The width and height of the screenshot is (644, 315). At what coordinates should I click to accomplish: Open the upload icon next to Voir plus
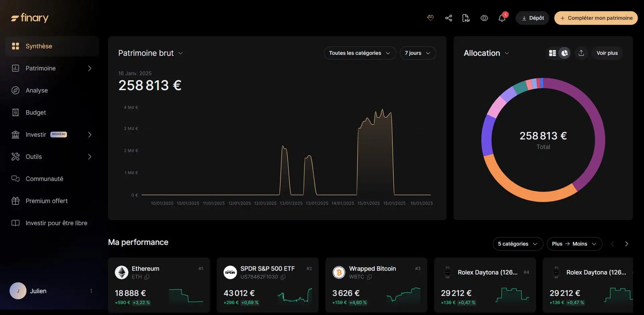[x=582, y=53]
